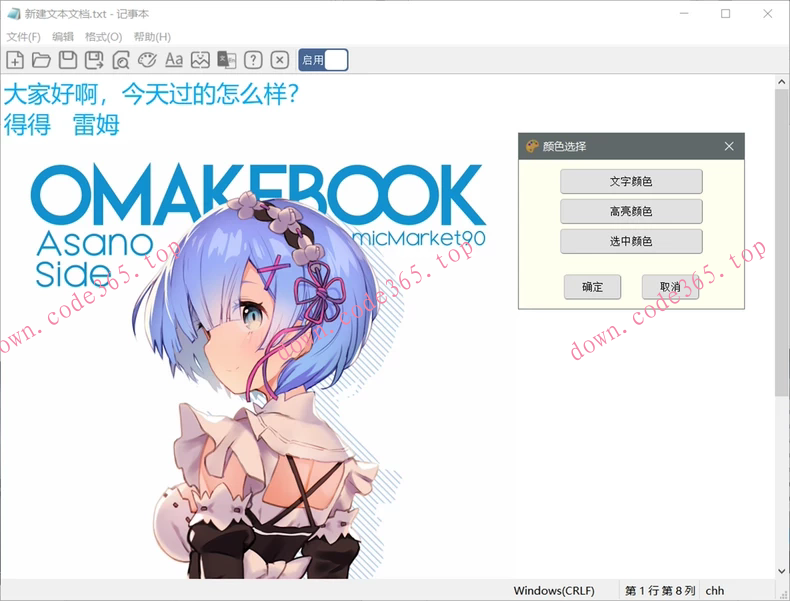Image resolution: width=790 pixels, height=601 pixels.
Task: Close the 颜色选择 dialog
Action: [729, 146]
